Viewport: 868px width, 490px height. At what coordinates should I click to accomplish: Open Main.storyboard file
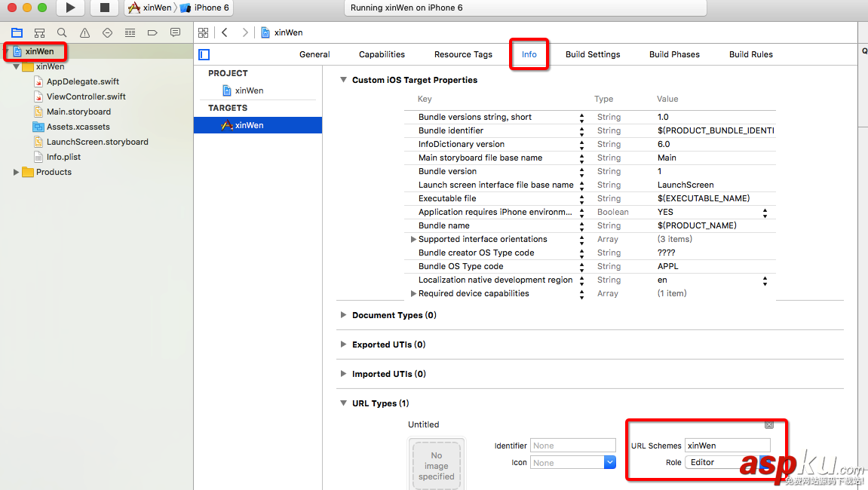tap(78, 112)
